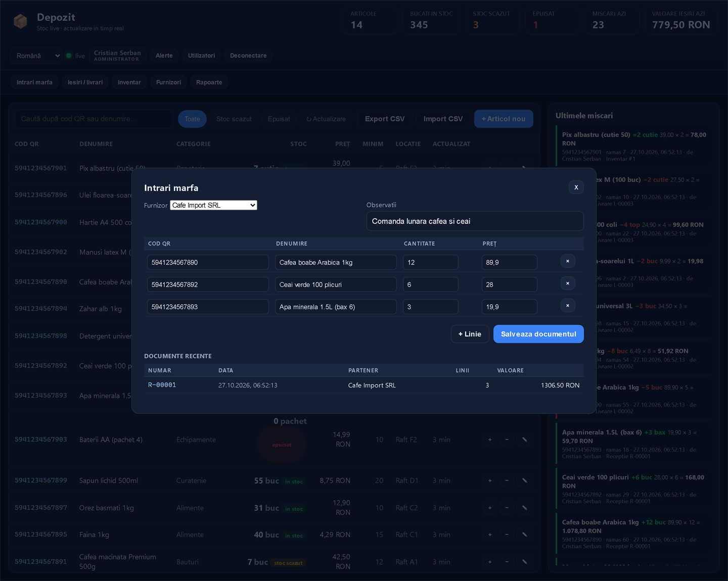Click Salveaza documentul button

(x=538, y=334)
